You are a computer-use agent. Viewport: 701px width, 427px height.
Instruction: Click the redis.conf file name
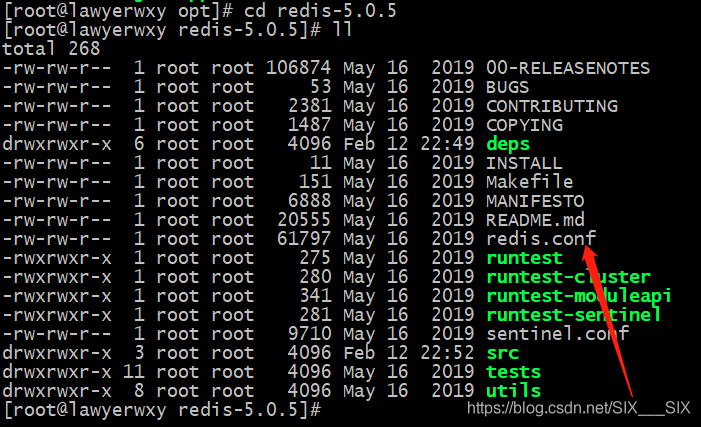point(541,239)
